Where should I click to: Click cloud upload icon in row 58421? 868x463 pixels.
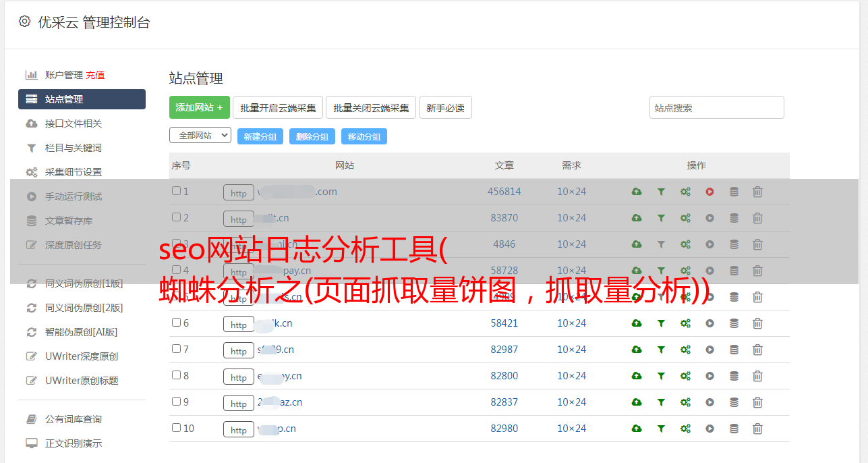pos(637,323)
